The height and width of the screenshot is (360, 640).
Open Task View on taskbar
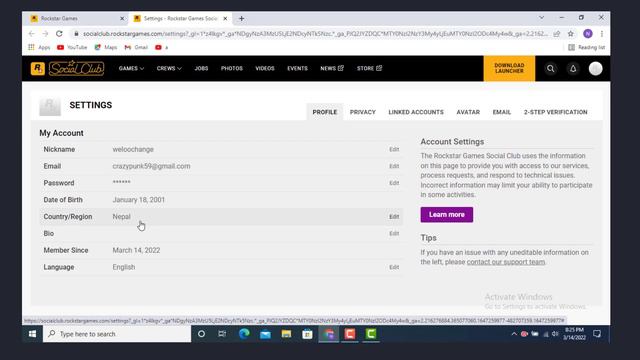(222, 334)
